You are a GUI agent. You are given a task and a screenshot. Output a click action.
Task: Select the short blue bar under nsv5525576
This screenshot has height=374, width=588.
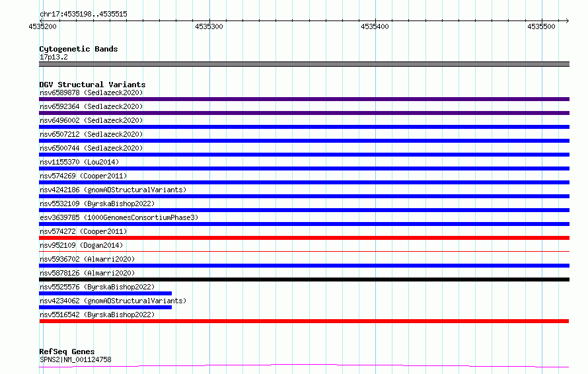pos(105,293)
